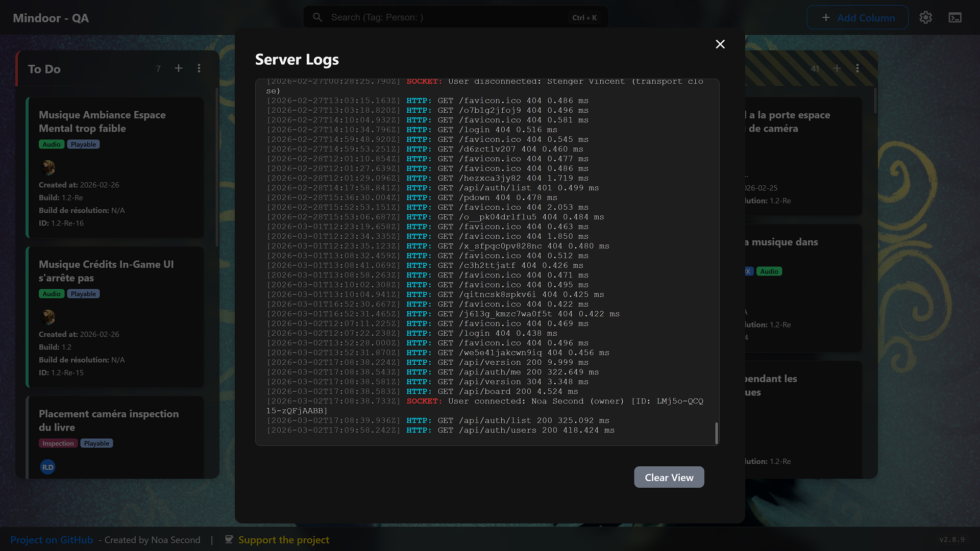This screenshot has width=980, height=551.
Task: Click the Clear View button
Action: [x=669, y=478]
